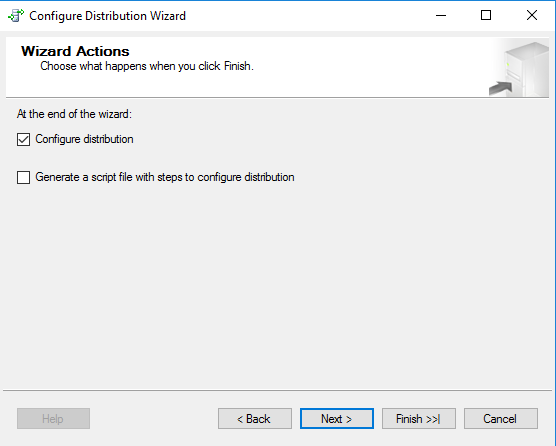The width and height of the screenshot is (556, 446).
Task: Cancel the distribution wizard
Action: click(501, 419)
